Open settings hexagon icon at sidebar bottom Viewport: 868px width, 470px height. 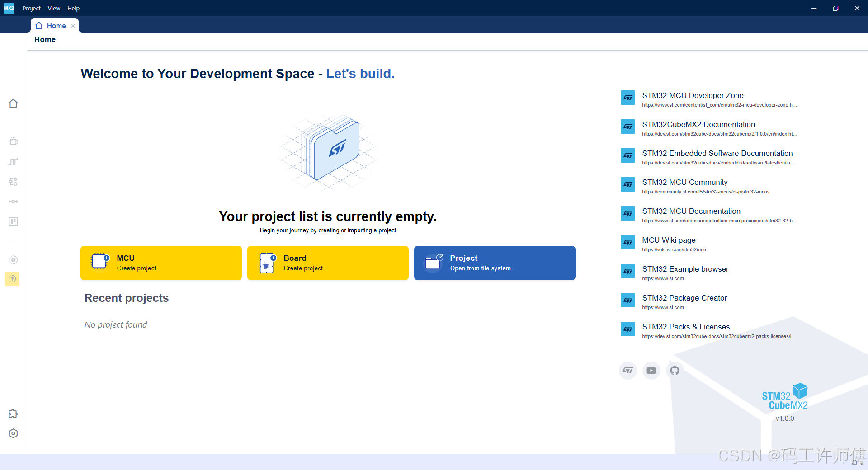point(13,433)
